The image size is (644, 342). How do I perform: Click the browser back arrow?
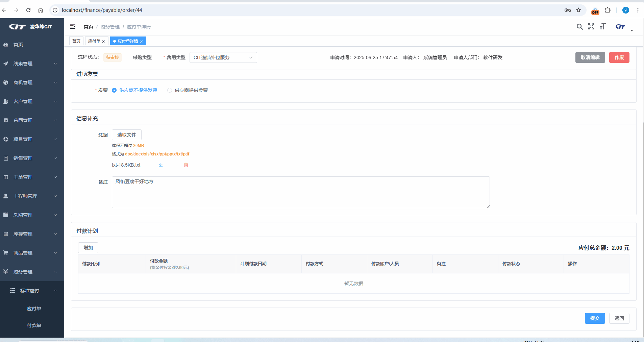tap(4, 10)
